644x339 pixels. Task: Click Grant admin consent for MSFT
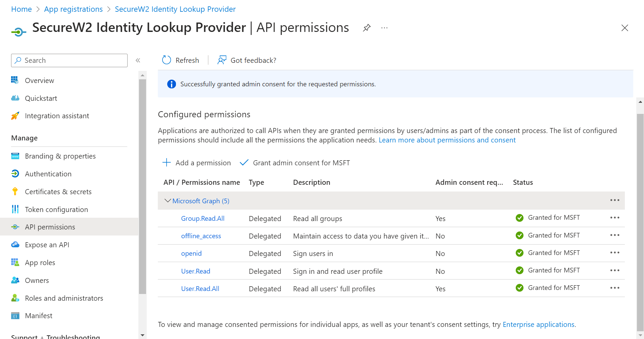295,163
